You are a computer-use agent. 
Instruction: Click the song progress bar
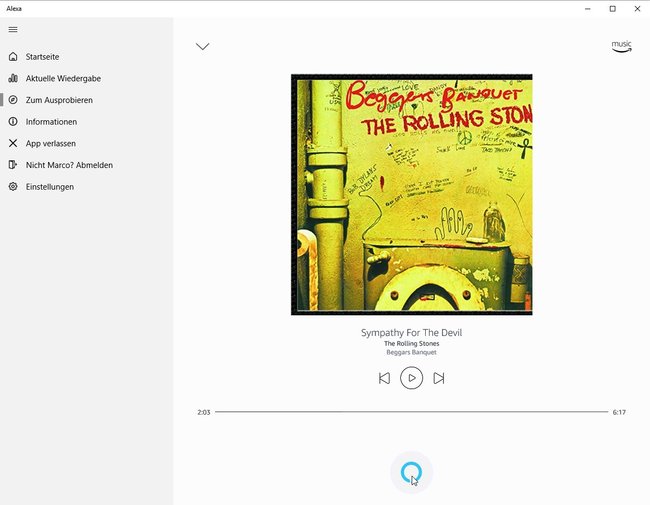411,412
